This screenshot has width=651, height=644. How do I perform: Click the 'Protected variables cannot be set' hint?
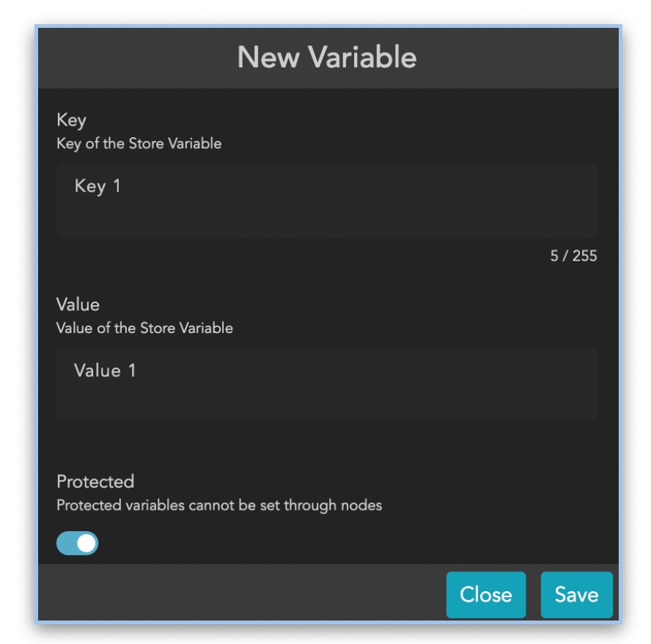[x=219, y=505]
